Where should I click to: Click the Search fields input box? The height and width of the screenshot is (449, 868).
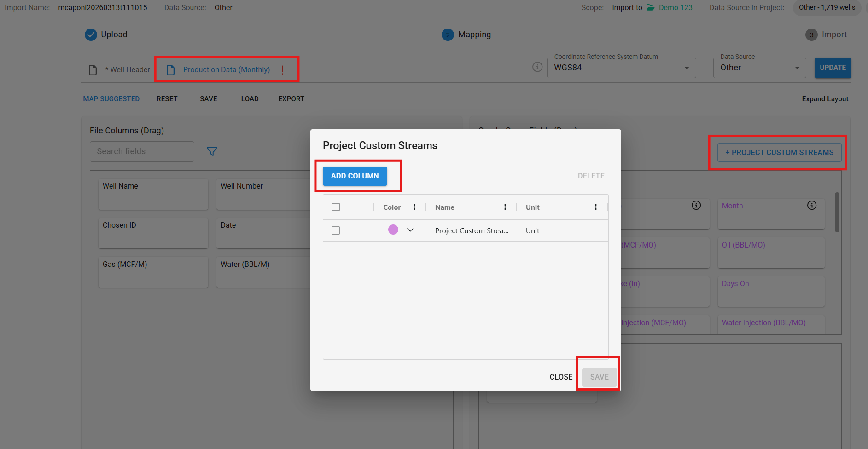pos(142,151)
